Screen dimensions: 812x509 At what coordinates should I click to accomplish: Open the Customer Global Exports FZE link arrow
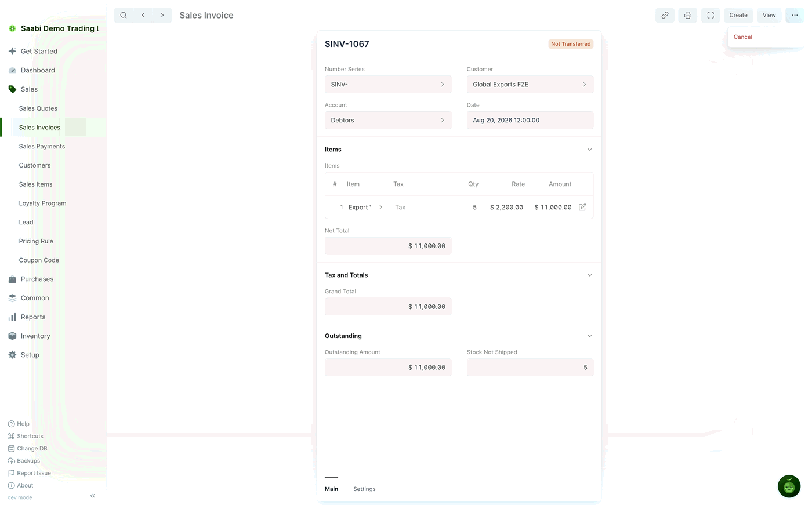pos(585,85)
